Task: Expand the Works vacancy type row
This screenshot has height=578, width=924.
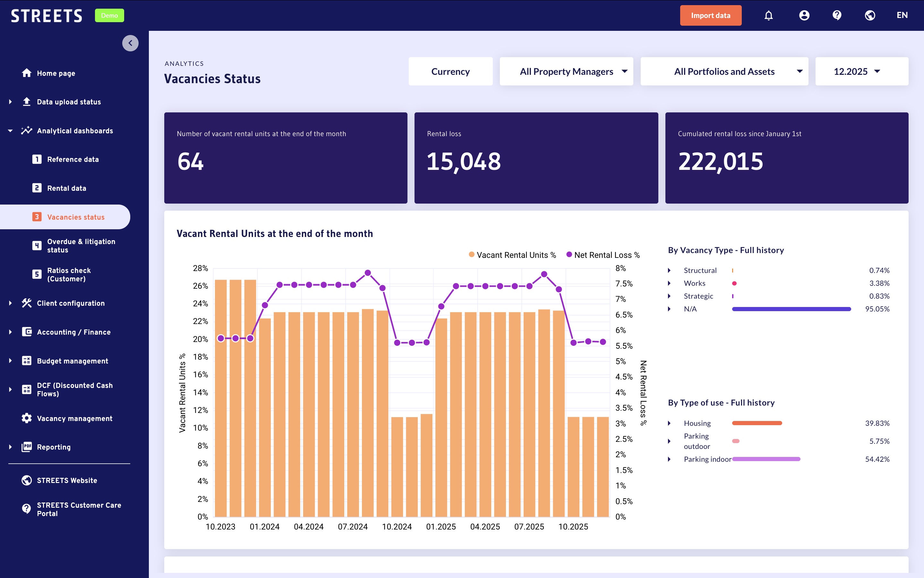Action: [x=669, y=283]
